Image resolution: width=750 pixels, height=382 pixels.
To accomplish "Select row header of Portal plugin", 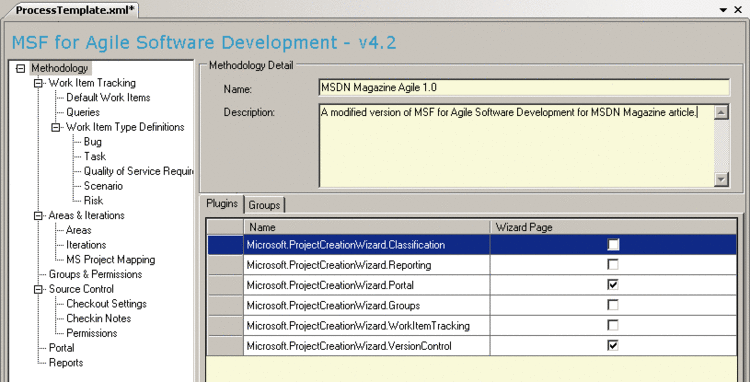I will click(x=225, y=285).
